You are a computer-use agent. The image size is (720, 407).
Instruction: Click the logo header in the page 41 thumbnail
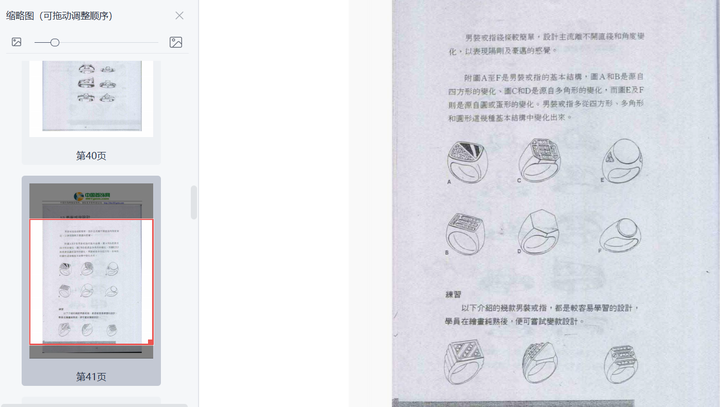coord(92,197)
